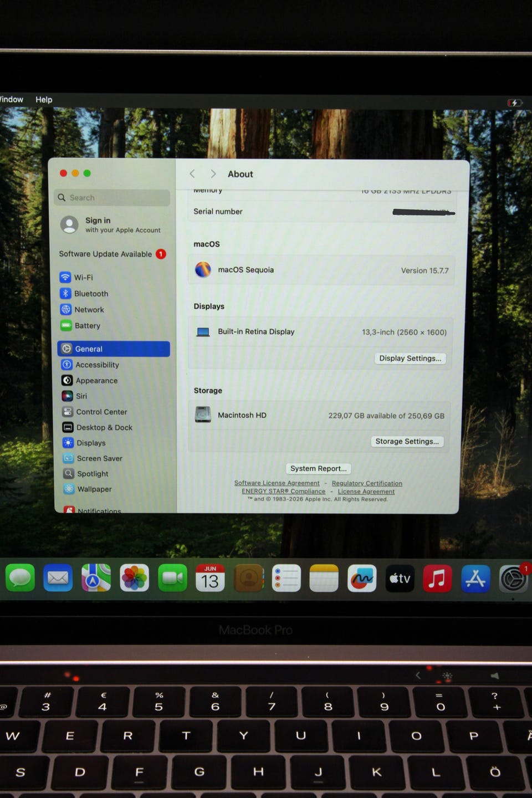The image size is (532, 798).
Task: Launch Messages from the Dock
Action: tap(21, 578)
